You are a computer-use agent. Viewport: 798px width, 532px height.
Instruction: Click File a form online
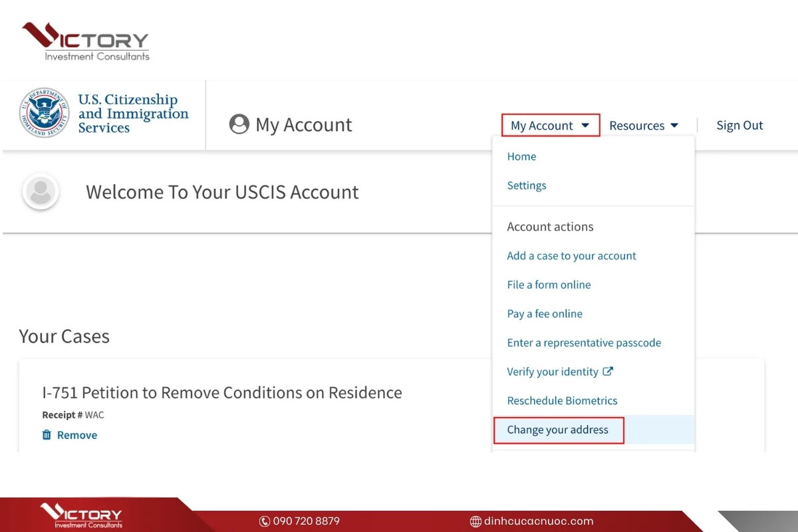[x=549, y=285]
